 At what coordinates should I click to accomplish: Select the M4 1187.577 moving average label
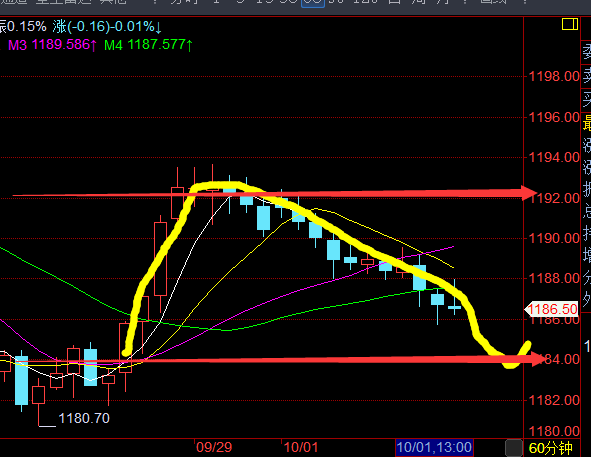(x=148, y=45)
